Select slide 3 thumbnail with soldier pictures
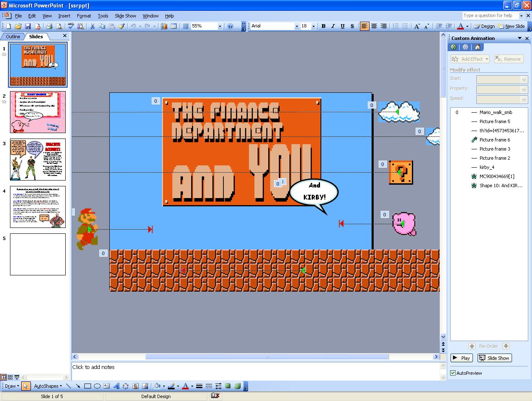Viewport: 532px width, 401px height. pyautogui.click(x=38, y=159)
